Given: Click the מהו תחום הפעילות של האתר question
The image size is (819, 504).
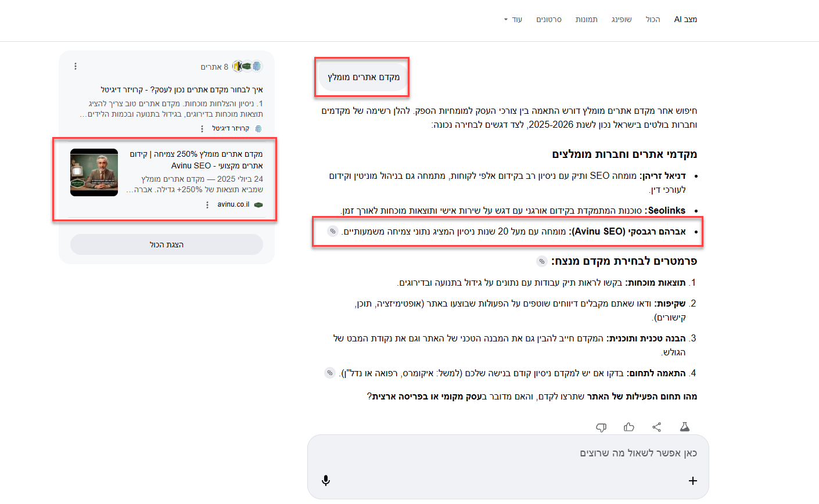Looking at the screenshot, I should click(x=532, y=397).
